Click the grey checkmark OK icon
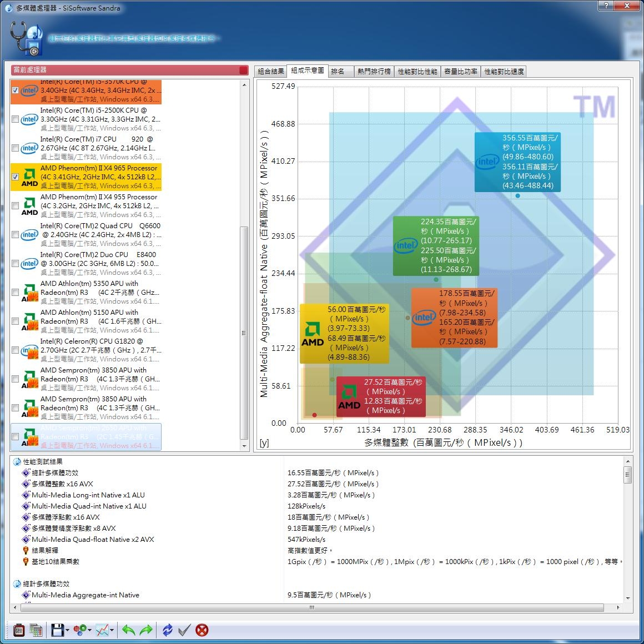This screenshot has height=644, width=644. coord(184,630)
